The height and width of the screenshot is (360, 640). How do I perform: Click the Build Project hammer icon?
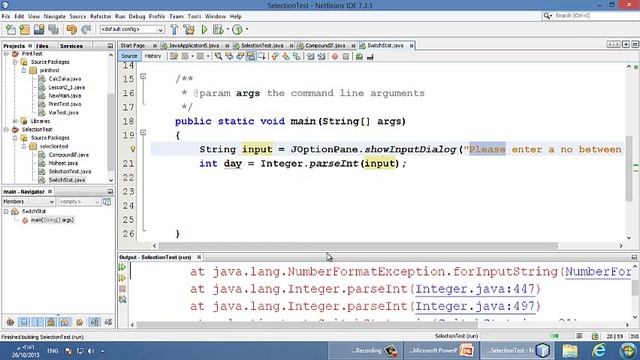(174, 29)
